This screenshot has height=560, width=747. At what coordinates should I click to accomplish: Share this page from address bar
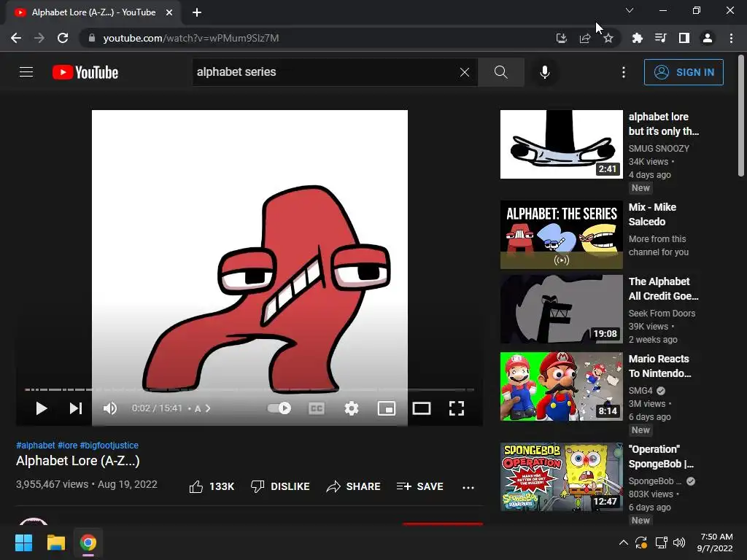(585, 38)
